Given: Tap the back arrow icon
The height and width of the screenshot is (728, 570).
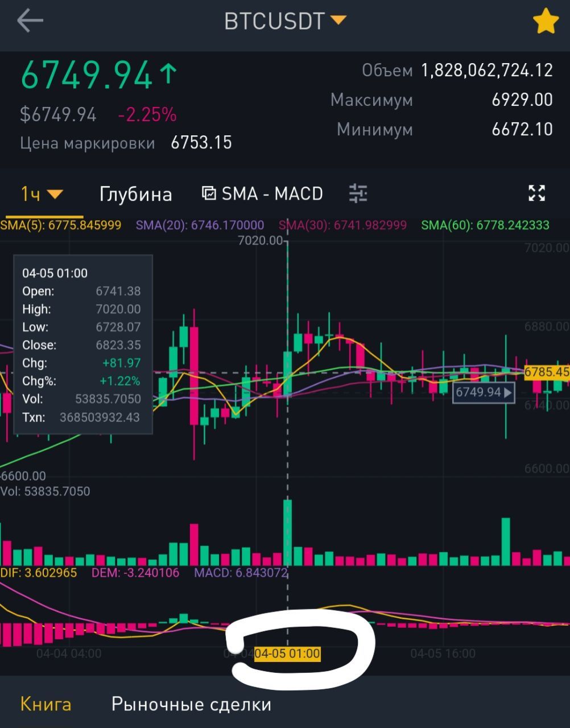Looking at the screenshot, I should point(30,21).
